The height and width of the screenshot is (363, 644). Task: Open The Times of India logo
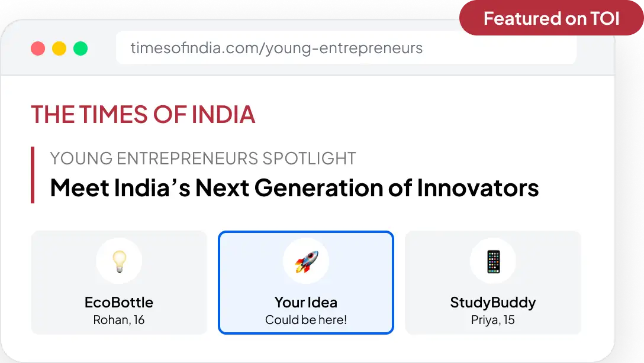143,115
